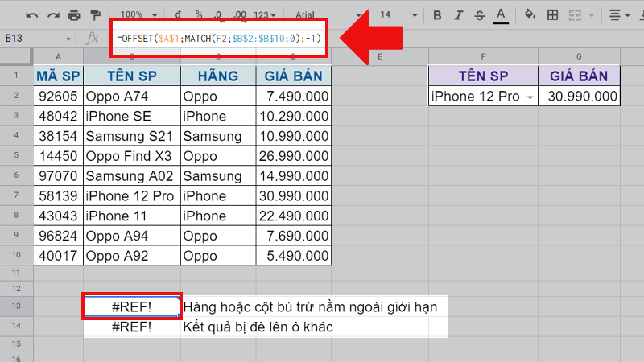The width and height of the screenshot is (644, 362).
Task: Click the 'GIÁ BÁN' header in column D
Action: tap(294, 76)
